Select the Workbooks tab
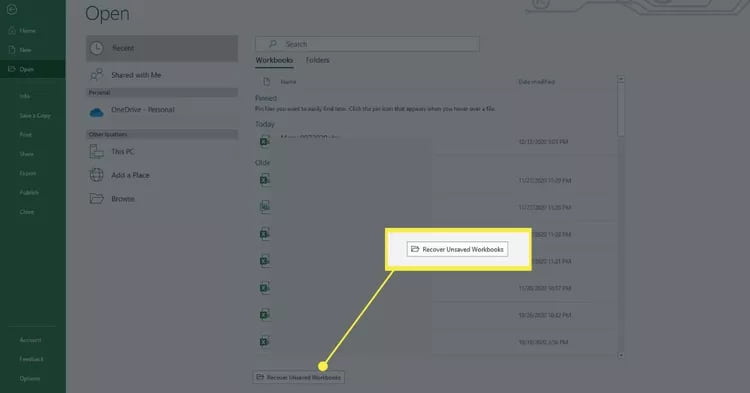 (x=274, y=60)
